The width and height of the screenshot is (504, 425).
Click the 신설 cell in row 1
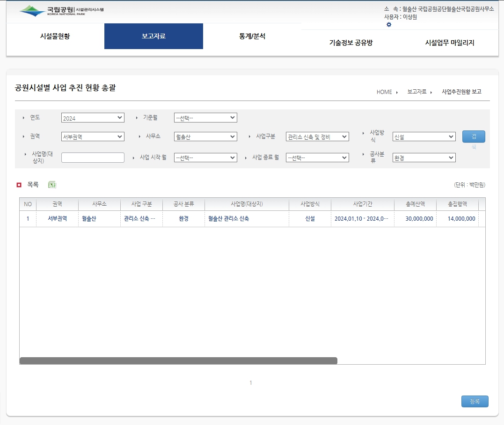click(310, 218)
